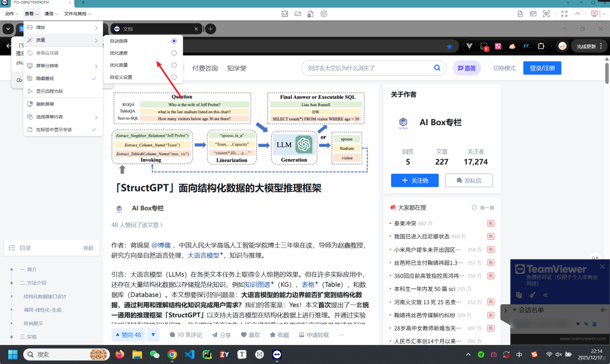Click the muted speaker icon in the system tray
The image size is (610, 364).
tap(558, 354)
